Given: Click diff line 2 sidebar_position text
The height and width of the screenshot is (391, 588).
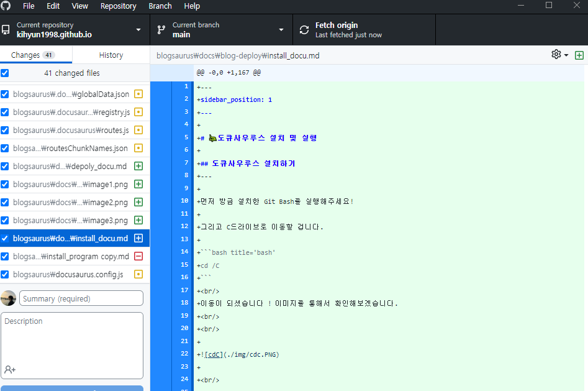Looking at the screenshot, I should tap(236, 99).
